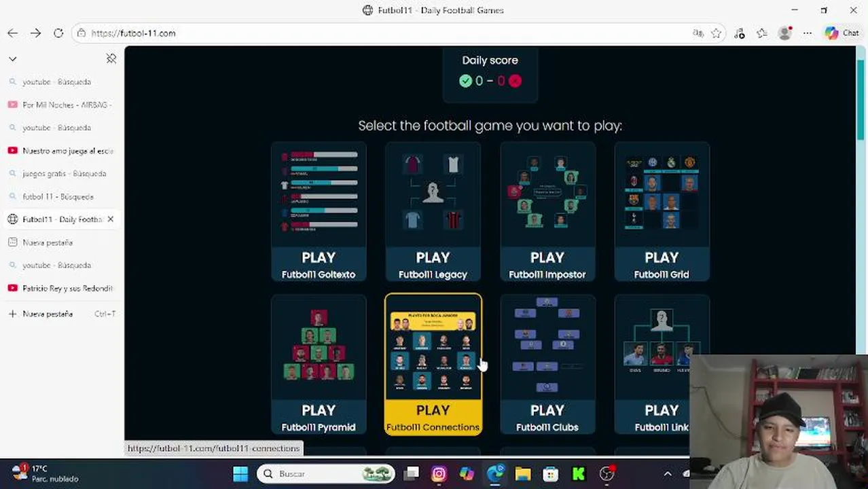The width and height of the screenshot is (868, 489).
Task: Switch to 'Nuestro amo juega al esc' tab
Action: coord(62,151)
